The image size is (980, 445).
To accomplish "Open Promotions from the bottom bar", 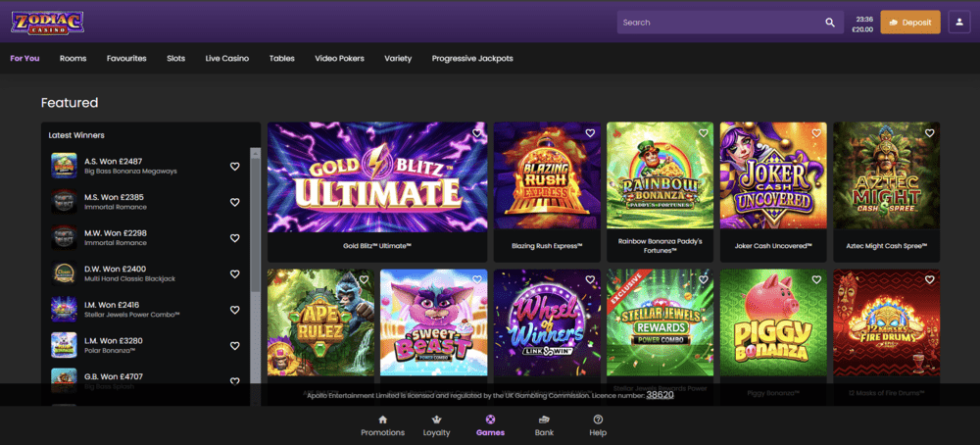I will [382, 425].
